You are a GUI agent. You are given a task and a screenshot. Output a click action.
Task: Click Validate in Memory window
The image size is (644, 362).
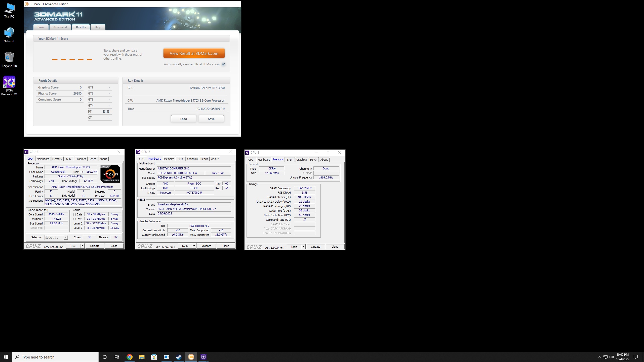[315, 247]
